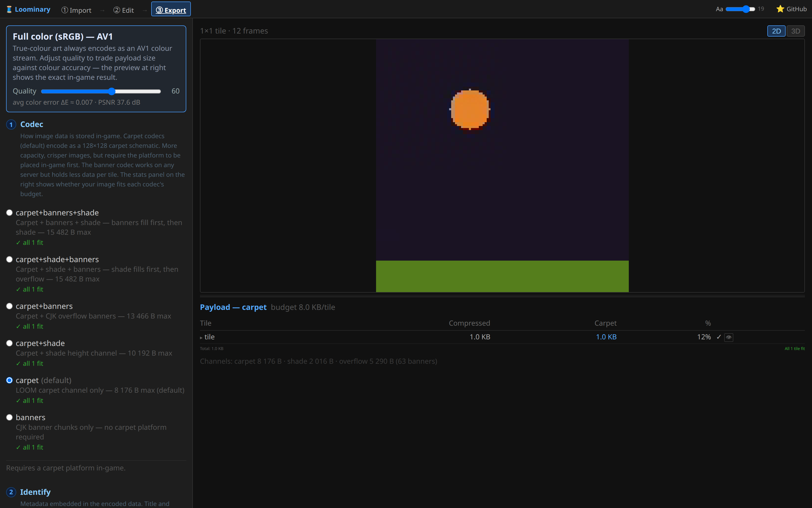Click the Carpet size value 1.0 KB
Viewport: 812px width, 508px height.
[606, 337]
